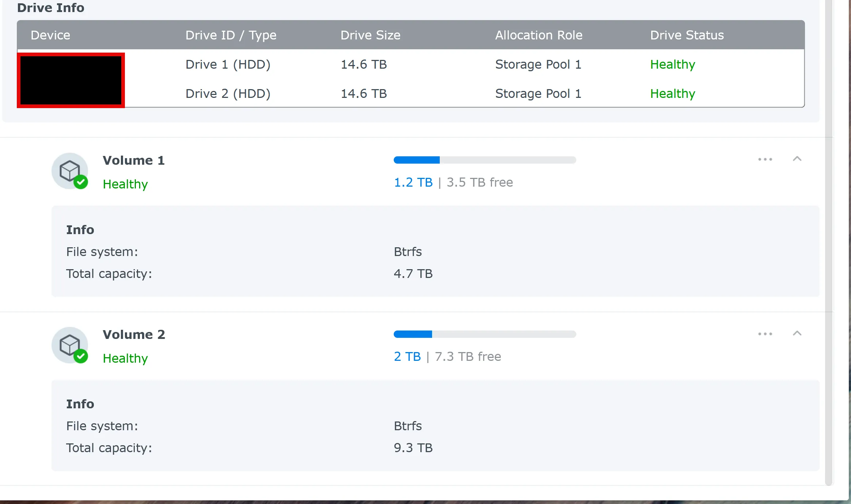Select the Healthy status of Drive 2
Viewport: 851px width, 504px height.
pos(672,93)
